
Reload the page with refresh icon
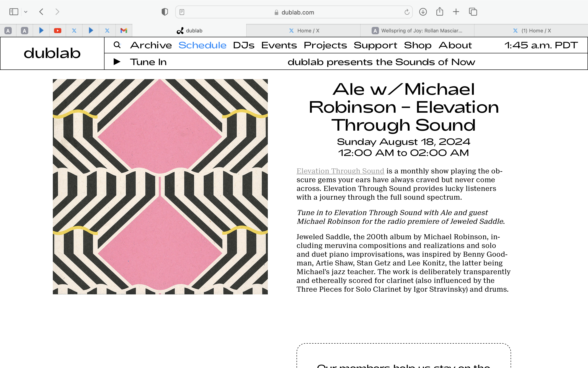pyautogui.click(x=407, y=12)
